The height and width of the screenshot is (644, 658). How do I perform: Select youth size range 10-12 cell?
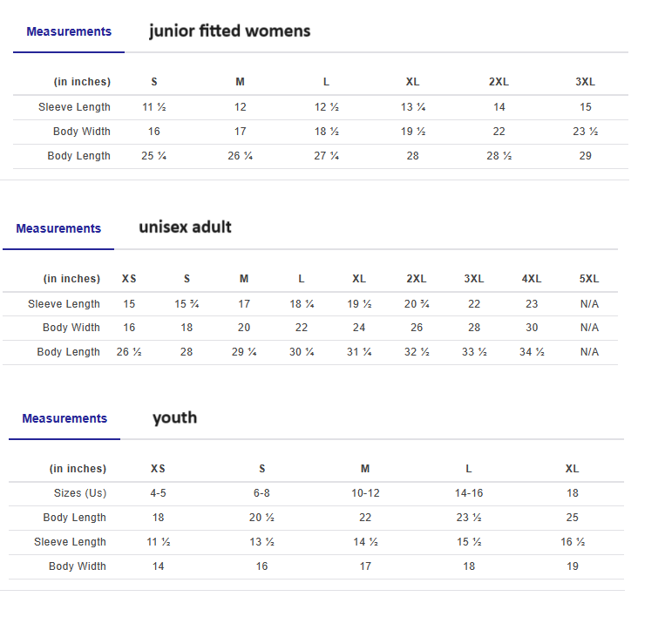[x=365, y=493]
